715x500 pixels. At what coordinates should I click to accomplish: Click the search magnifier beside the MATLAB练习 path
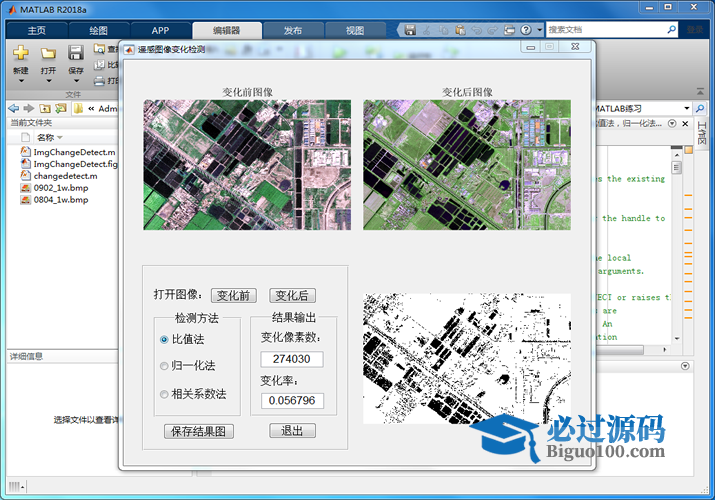pyautogui.click(x=699, y=108)
